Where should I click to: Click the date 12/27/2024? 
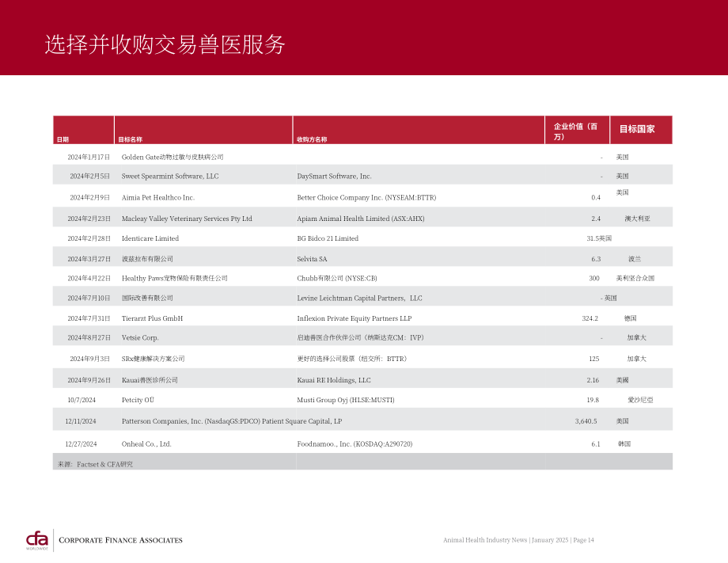pyautogui.click(x=81, y=444)
